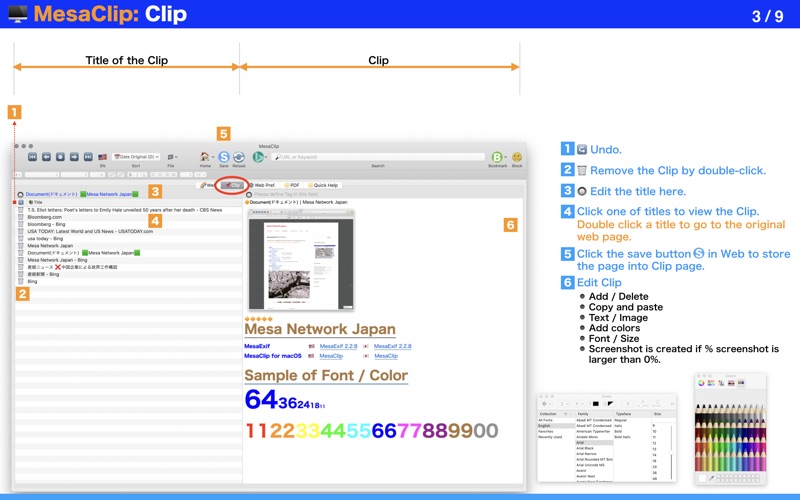Open the first MesaClip link

331,356
